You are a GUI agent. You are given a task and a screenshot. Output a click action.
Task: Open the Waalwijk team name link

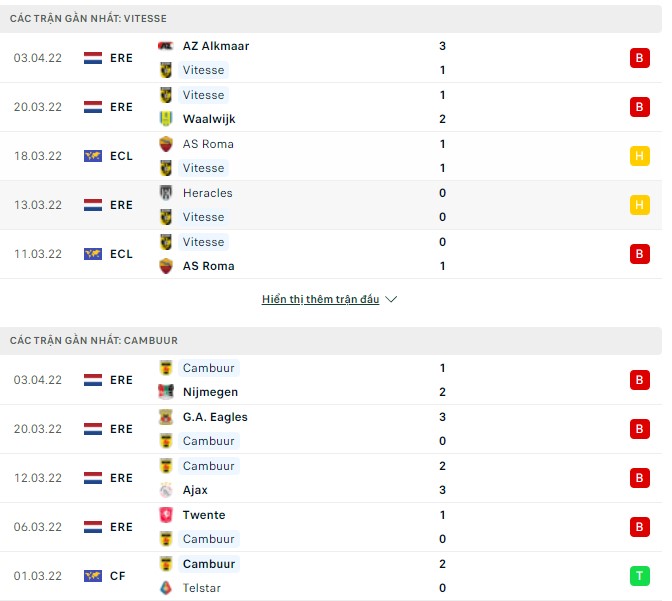(x=209, y=119)
